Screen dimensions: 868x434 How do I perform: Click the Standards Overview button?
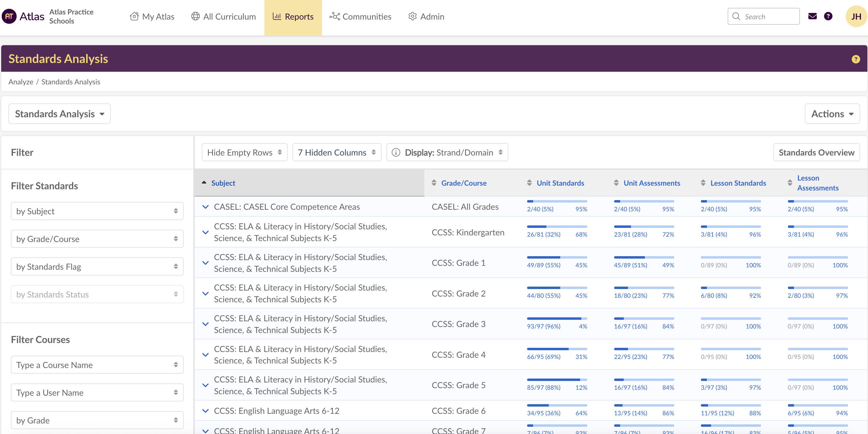point(816,153)
